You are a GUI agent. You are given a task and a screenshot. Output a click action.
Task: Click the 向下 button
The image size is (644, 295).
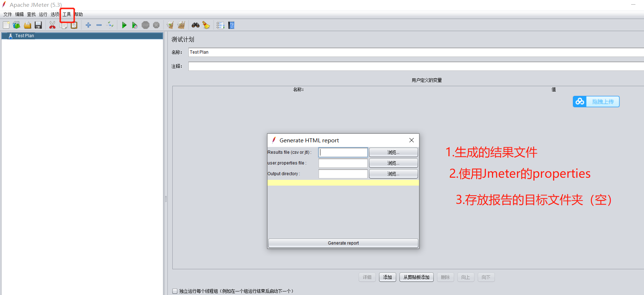[x=486, y=277]
